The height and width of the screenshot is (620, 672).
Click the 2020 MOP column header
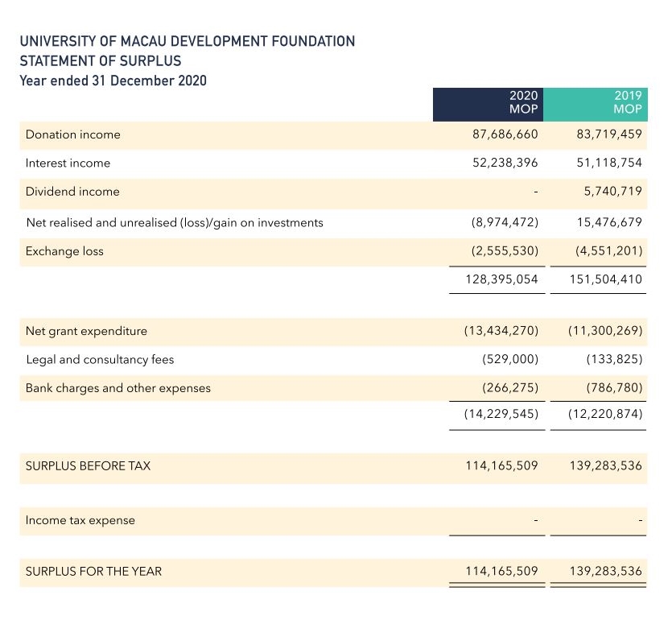click(x=488, y=105)
